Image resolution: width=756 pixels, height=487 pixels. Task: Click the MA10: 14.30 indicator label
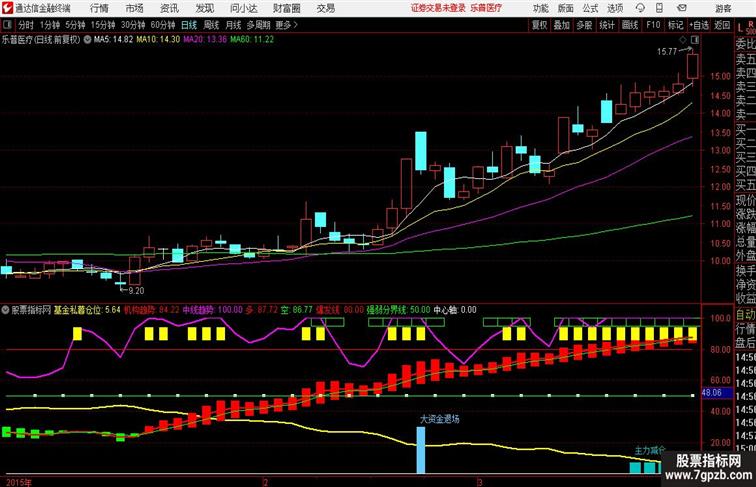(158, 40)
